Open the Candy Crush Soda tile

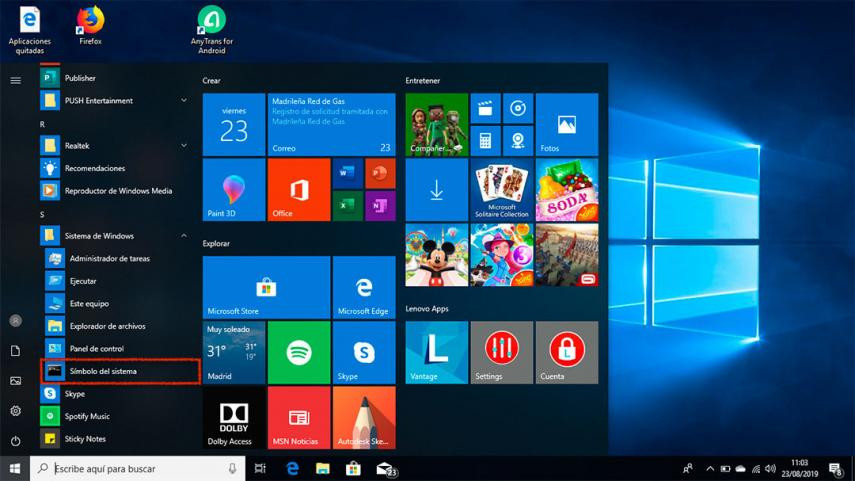pyautogui.click(x=567, y=190)
